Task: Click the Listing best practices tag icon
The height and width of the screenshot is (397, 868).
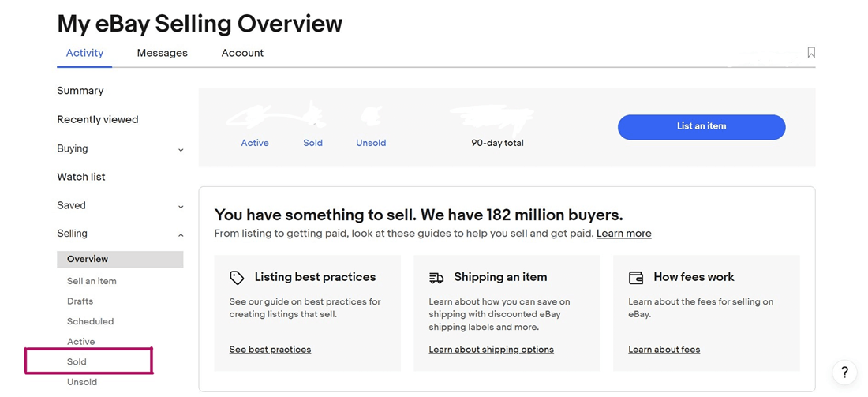Action: pos(237,277)
